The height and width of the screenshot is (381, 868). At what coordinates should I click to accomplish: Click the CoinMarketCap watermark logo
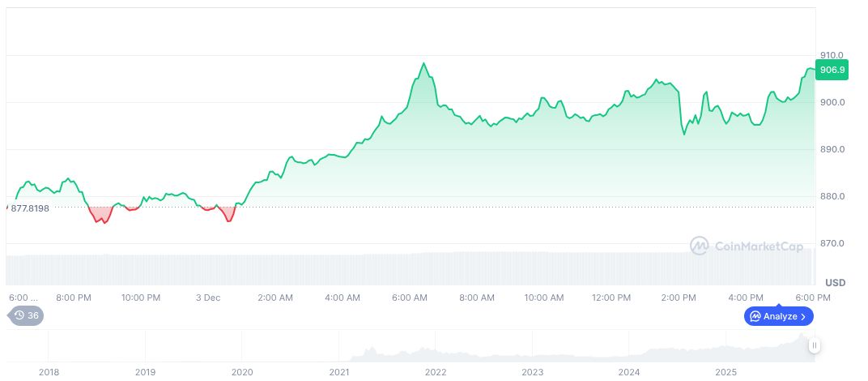(x=700, y=245)
